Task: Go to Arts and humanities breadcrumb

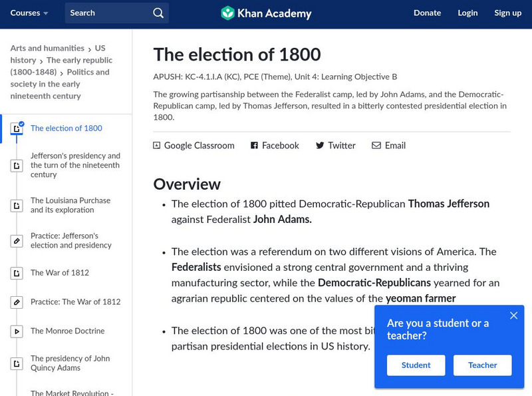Action: [47, 49]
